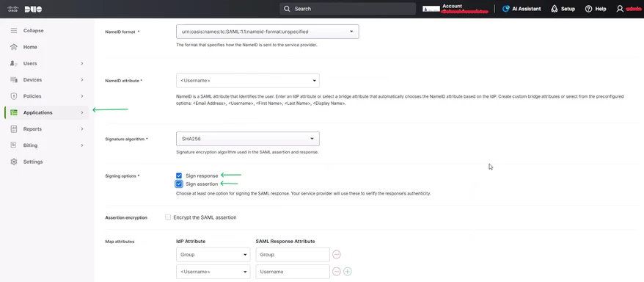Click the search magnifier icon
The height and width of the screenshot is (282, 644).
click(x=287, y=9)
